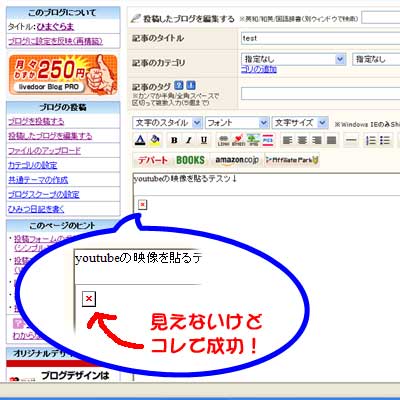This screenshot has height=400, width=400.
Task: Open the 文字のスタイル dropdown
Action: pyautogui.click(x=167, y=123)
